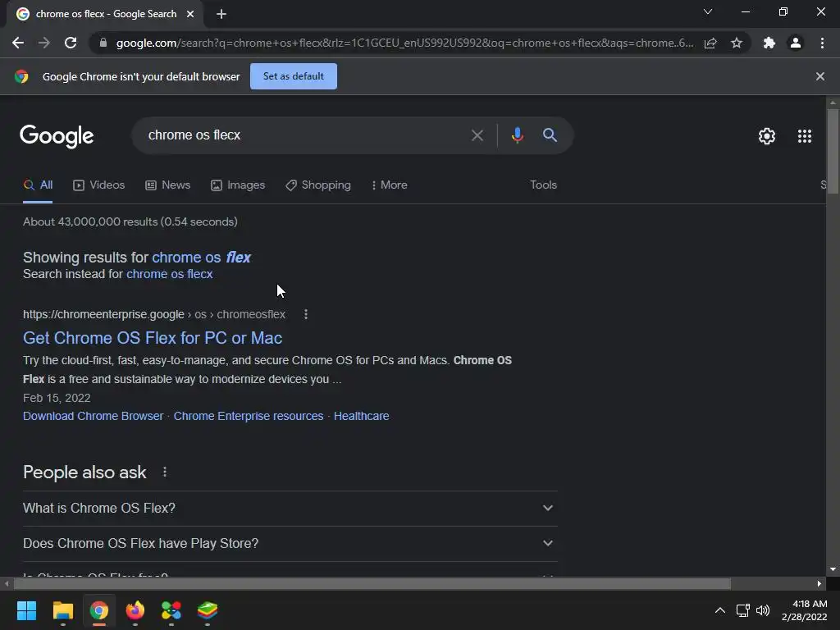Expand 'What is Chrome OS Flex?' question
This screenshot has height=630, width=840.
point(290,509)
